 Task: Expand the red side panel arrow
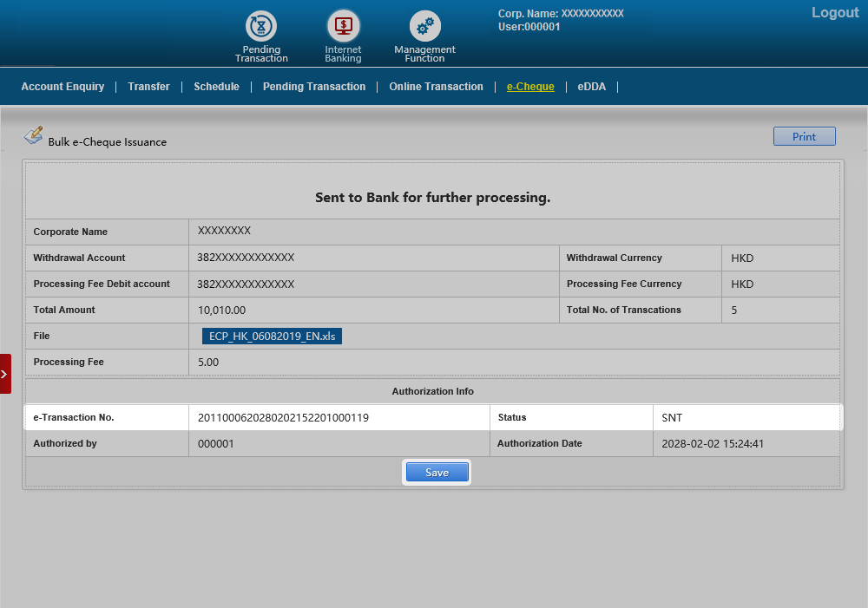click(5, 374)
